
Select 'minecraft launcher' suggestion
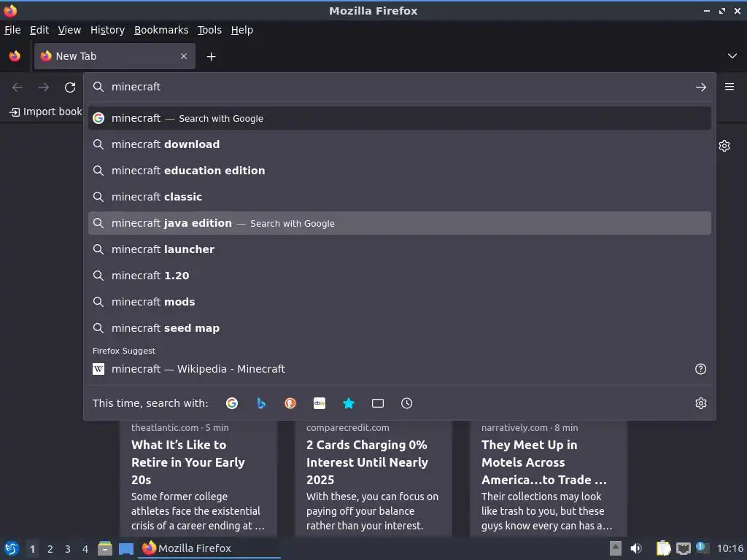click(x=400, y=249)
